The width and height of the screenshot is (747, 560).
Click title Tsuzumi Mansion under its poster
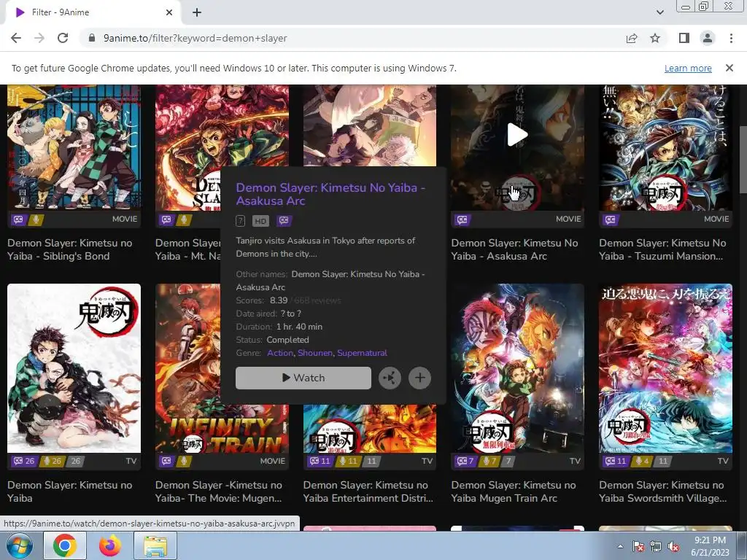662,249
